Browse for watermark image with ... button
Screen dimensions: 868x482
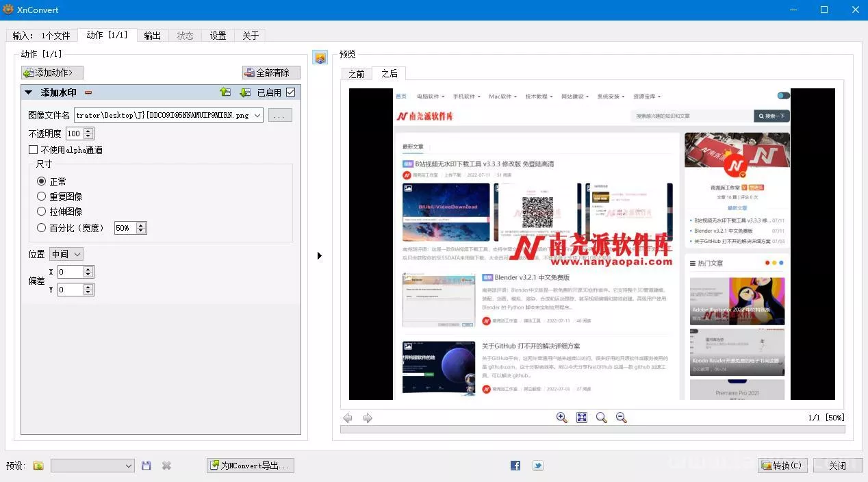pyautogui.click(x=280, y=116)
